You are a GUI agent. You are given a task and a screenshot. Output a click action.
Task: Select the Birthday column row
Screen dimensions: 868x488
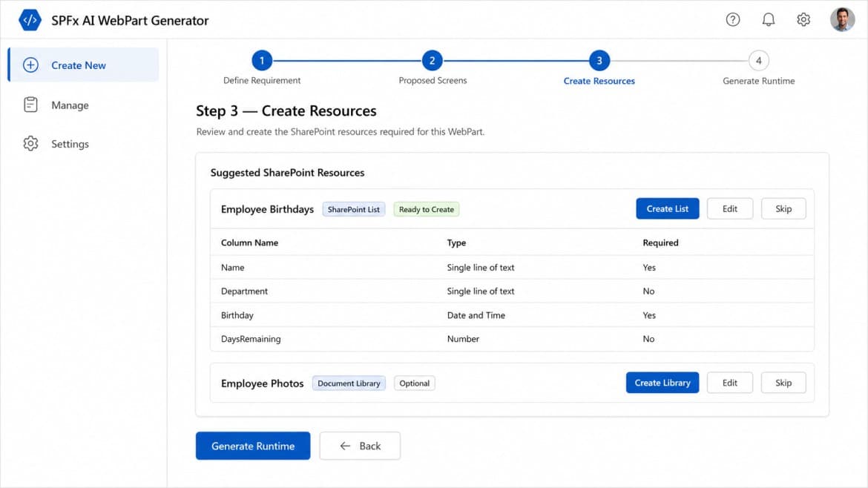pyautogui.click(x=512, y=314)
